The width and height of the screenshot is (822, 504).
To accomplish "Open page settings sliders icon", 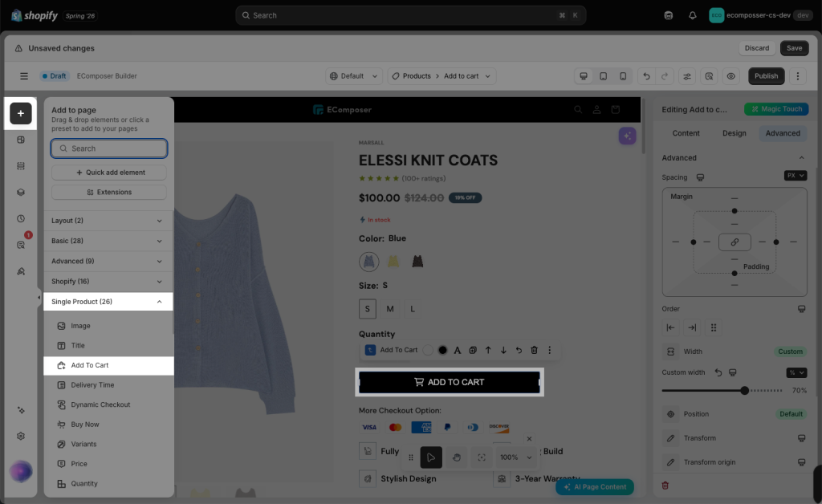I will pyautogui.click(x=687, y=76).
